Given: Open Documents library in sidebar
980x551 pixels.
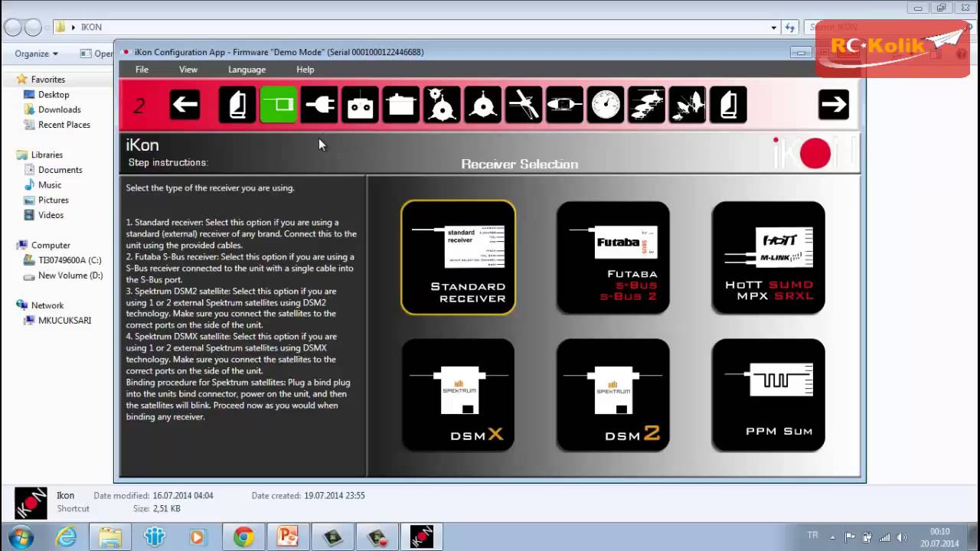Looking at the screenshot, I should 60,170.
